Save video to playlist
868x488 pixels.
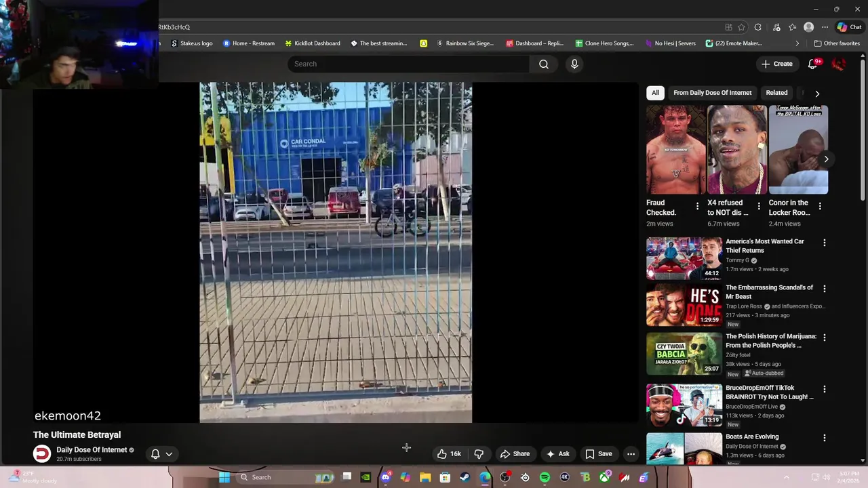[599, 454]
